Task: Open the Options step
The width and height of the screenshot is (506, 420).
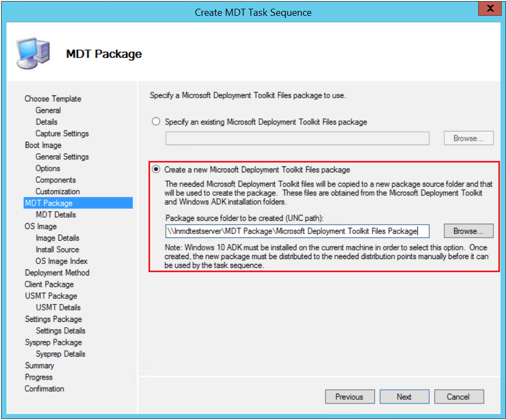Action: (x=47, y=169)
